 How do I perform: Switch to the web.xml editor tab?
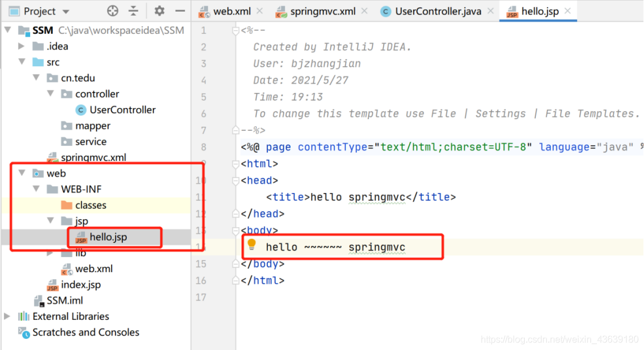coord(232,12)
